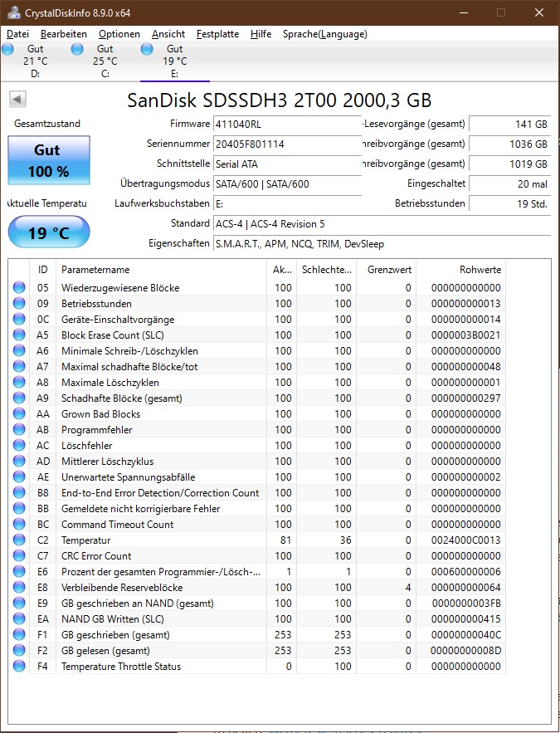
Task: Click the Übertragungsmodus field SATA/600
Action: [x=287, y=184]
